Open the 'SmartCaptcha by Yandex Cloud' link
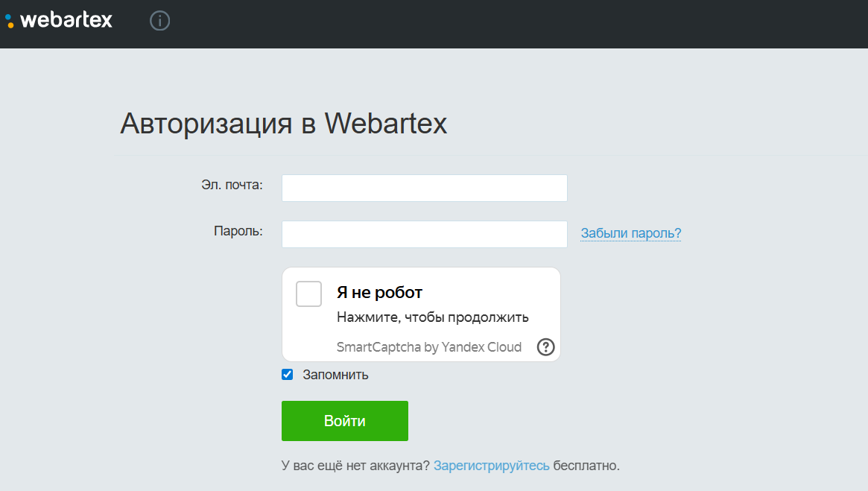The image size is (868, 491). coord(429,346)
